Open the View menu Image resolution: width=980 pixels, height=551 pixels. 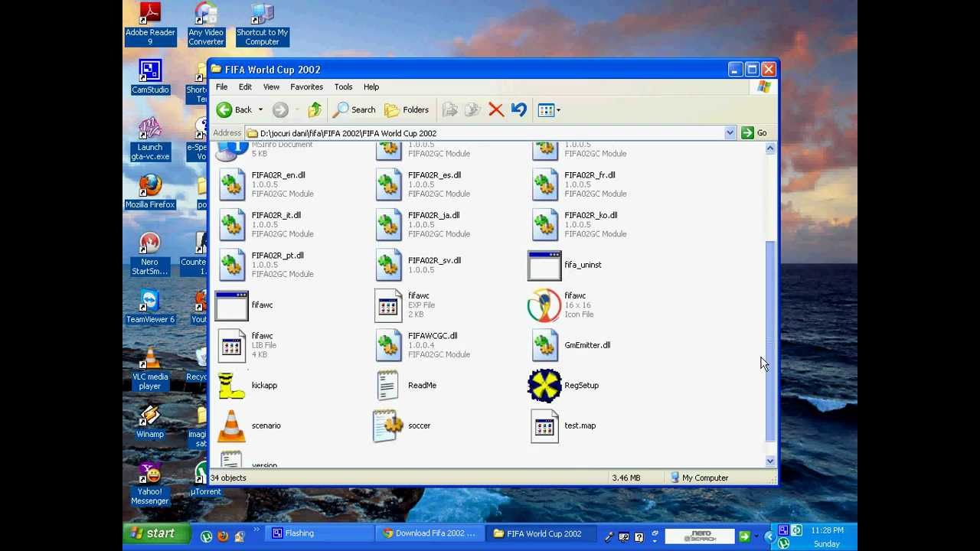[271, 86]
